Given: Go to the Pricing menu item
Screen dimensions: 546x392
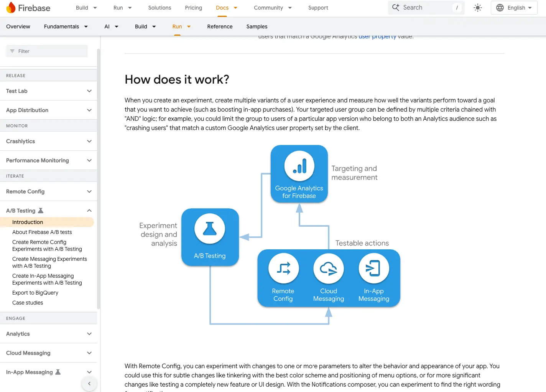Looking at the screenshot, I should (193, 8).
